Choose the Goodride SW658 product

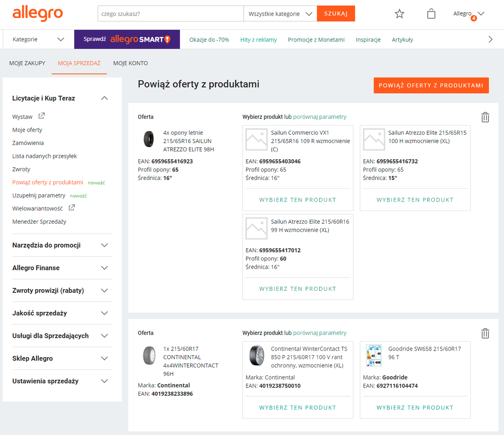pos(415,408)
